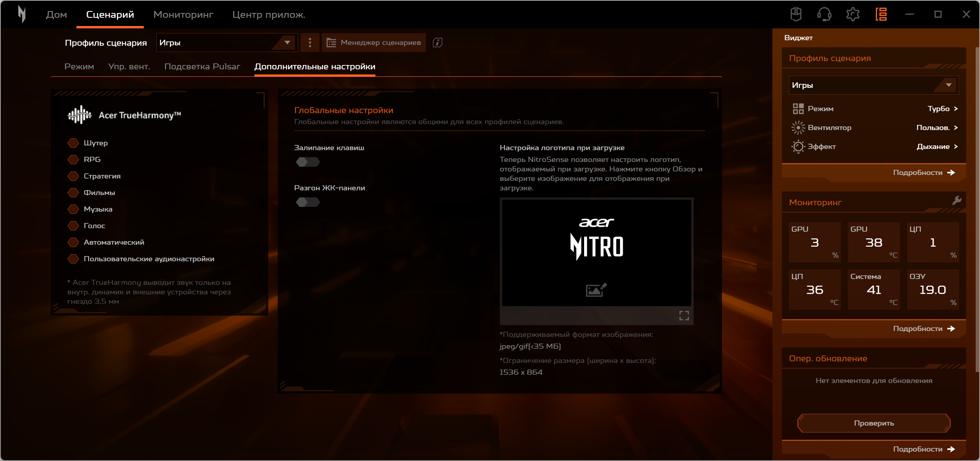The image size is (980, 461).
Task: Toggle Разгон ЖК-панели switch
Action: pos(308,202)
